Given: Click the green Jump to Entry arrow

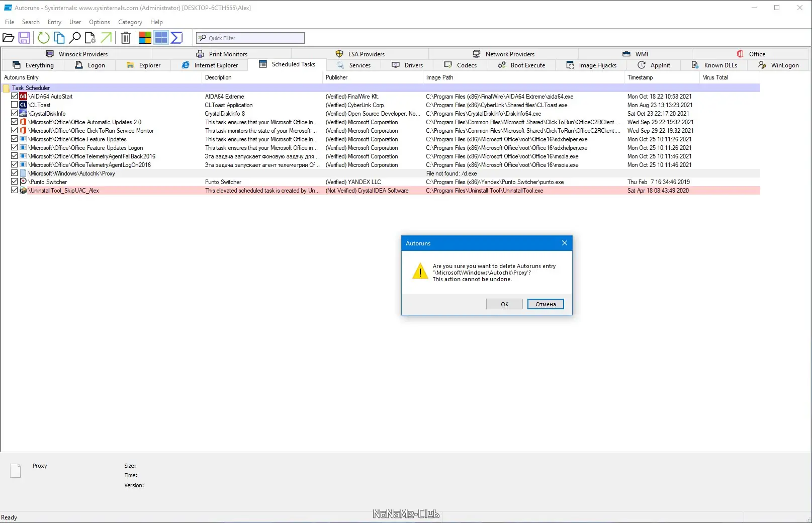Looking at the screenshot, I should [106, 38].
